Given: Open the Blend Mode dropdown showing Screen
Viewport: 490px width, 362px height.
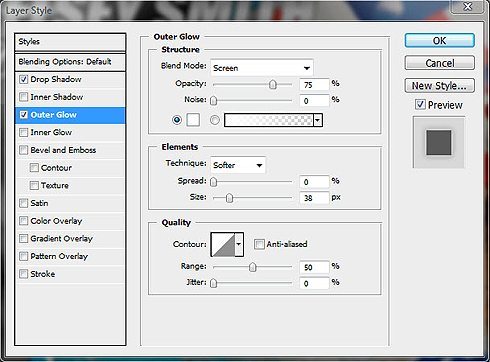Looking at the screenshot, I should 262,68.
